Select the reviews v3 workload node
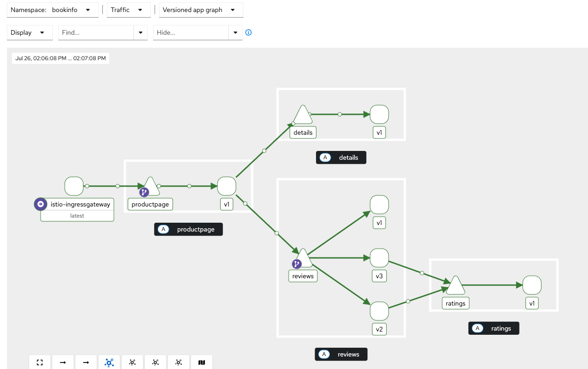Viewport: 588px width, 369px height. 379,258
